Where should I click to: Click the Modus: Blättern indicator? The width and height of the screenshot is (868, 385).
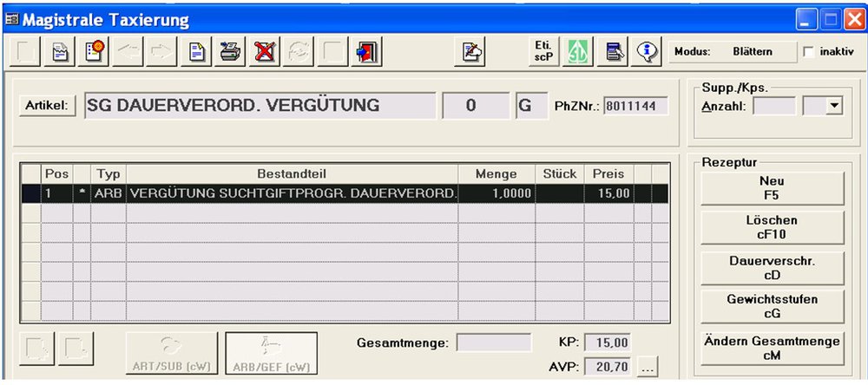pos(733,52)
